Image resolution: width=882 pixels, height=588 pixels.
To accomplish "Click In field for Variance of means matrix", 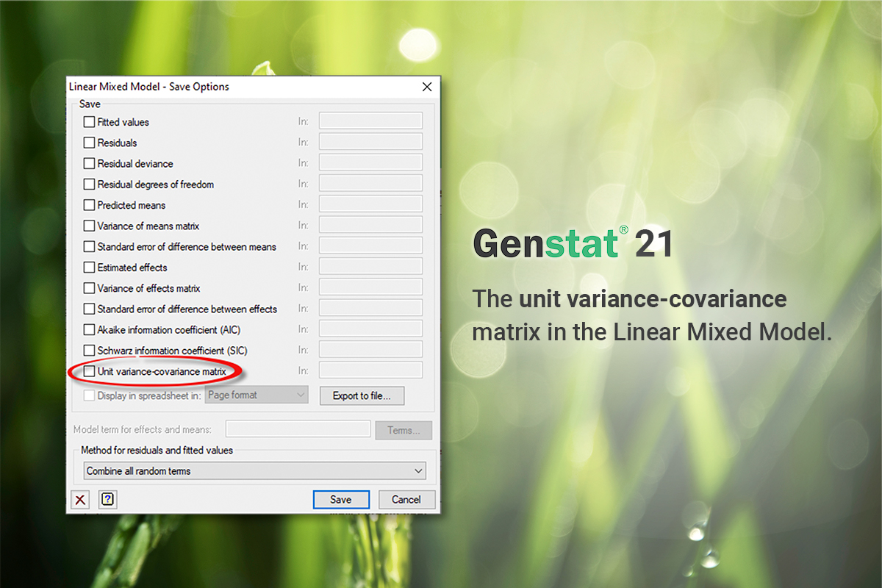I will point(370,225).
